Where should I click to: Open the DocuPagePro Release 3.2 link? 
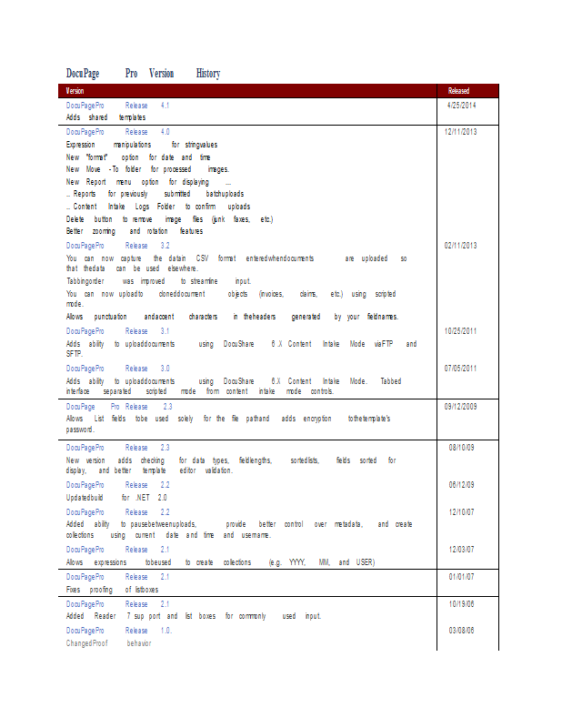point(118,246)
